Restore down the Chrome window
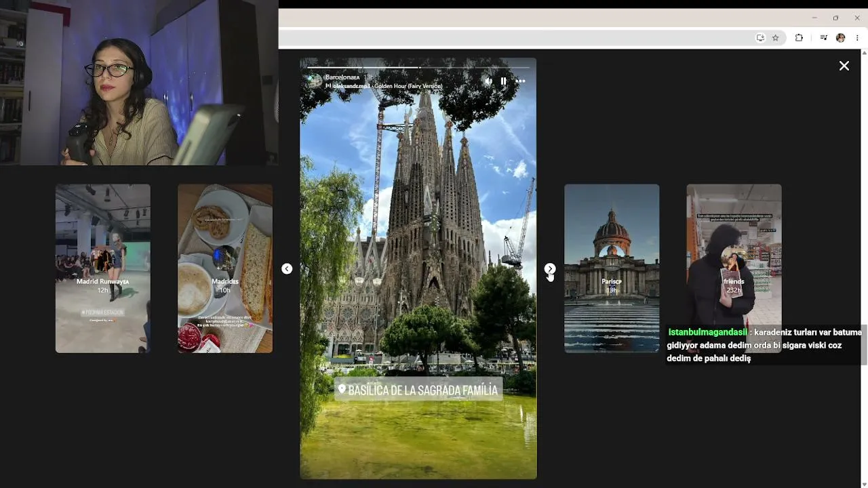The height and width of the screenshot is (488, 868). click(x=835, y=18)
